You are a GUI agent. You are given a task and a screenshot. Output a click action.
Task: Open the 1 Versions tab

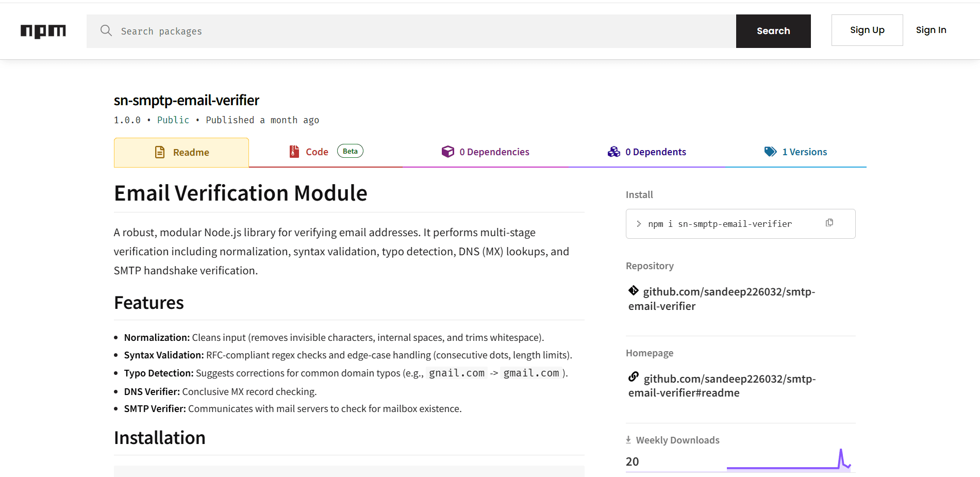(796, 152)
